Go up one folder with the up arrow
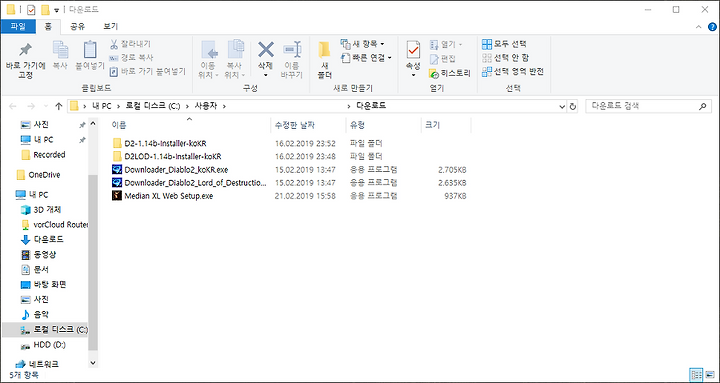 click(58, 107)
